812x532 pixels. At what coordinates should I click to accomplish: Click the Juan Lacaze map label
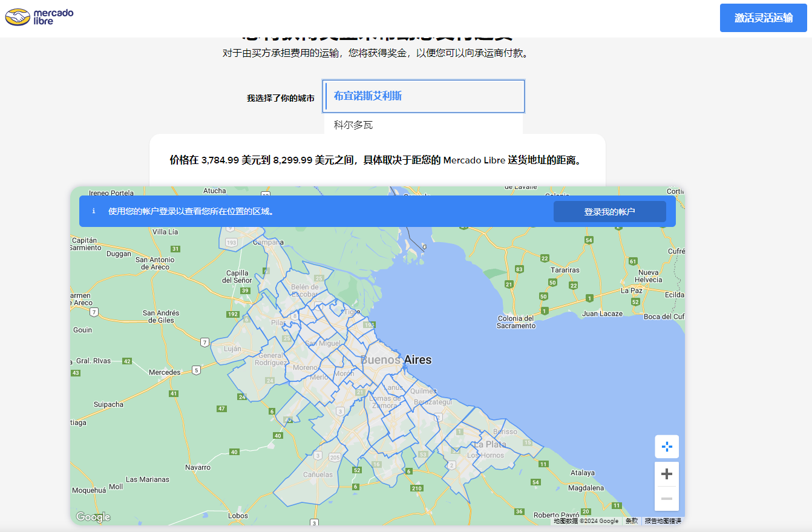[602, 314]
